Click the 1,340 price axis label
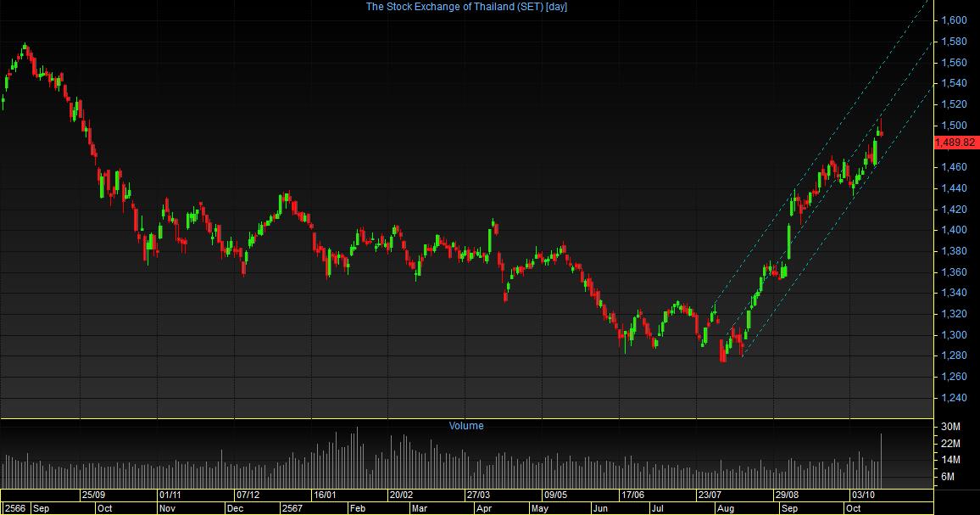The width and height of the screenshot is (980, 515). pos(954,293)
